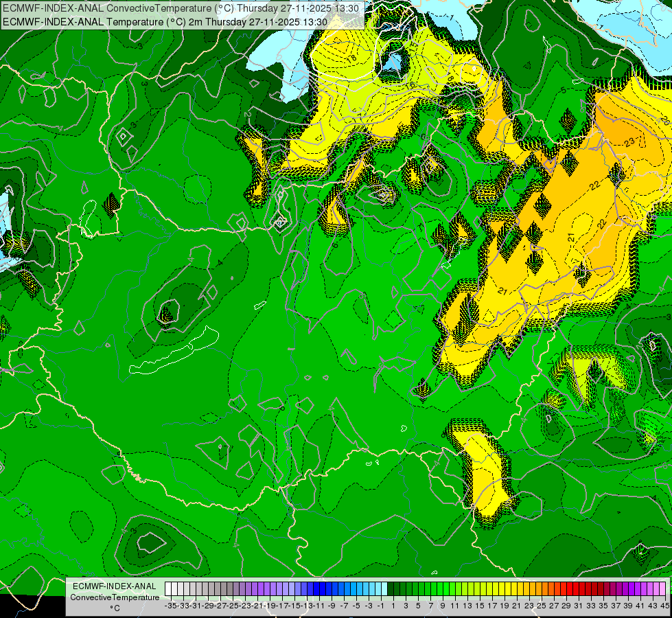Click the contour label 18 on the map
Image resolution: width=672 pixels, height=618 pixels.
point(352,58)
